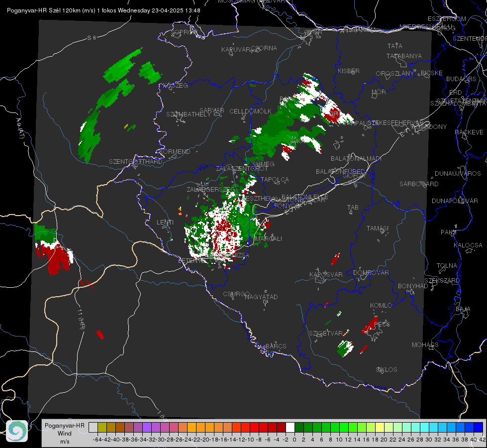
Task: Pick the cyan swatch between 28 and 30
Action: coord(425,427)
